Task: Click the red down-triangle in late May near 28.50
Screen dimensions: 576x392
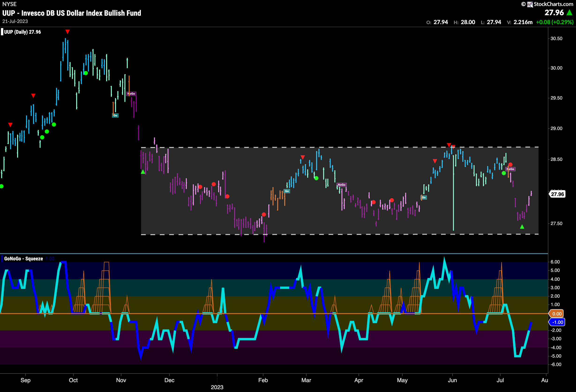Action: 435,161
